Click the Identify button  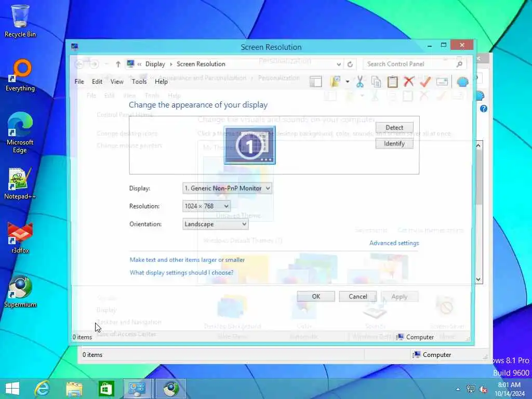[x=394, y=143]
